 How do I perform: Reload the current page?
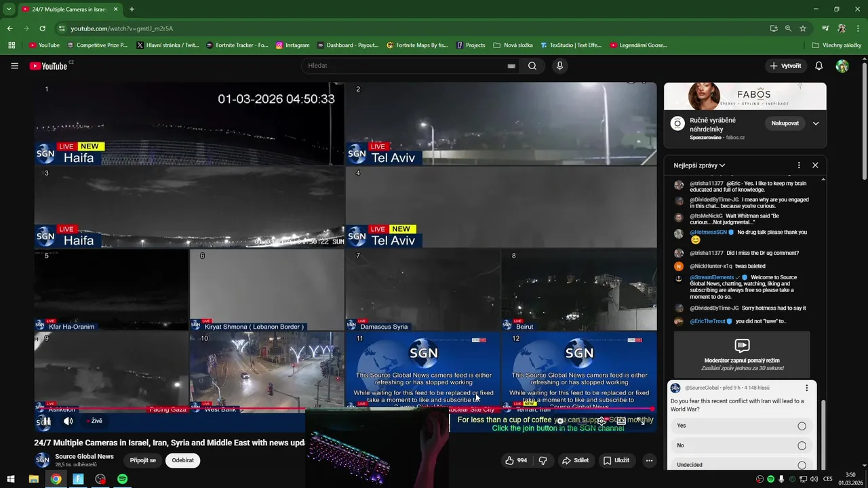(42, 28)
